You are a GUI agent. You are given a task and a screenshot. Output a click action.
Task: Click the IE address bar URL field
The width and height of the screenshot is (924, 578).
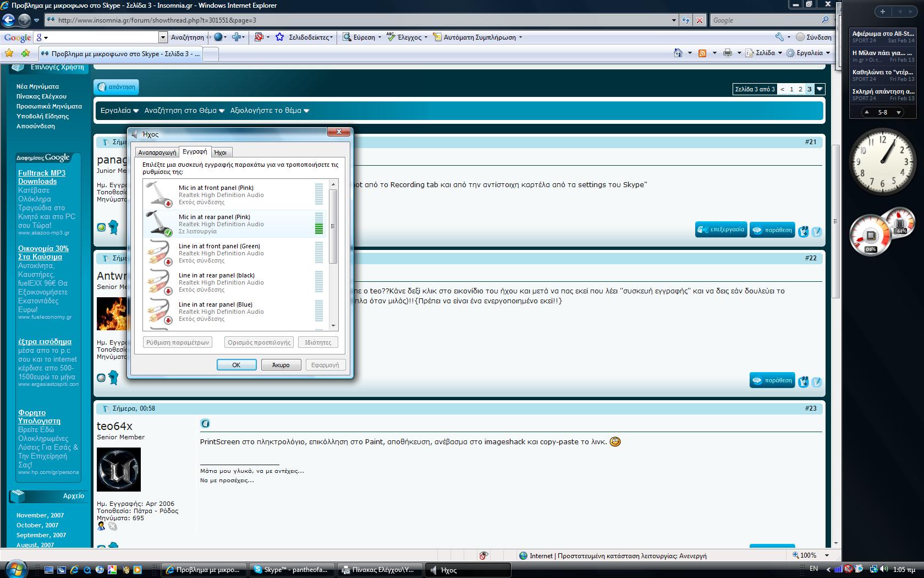[358, 20]
